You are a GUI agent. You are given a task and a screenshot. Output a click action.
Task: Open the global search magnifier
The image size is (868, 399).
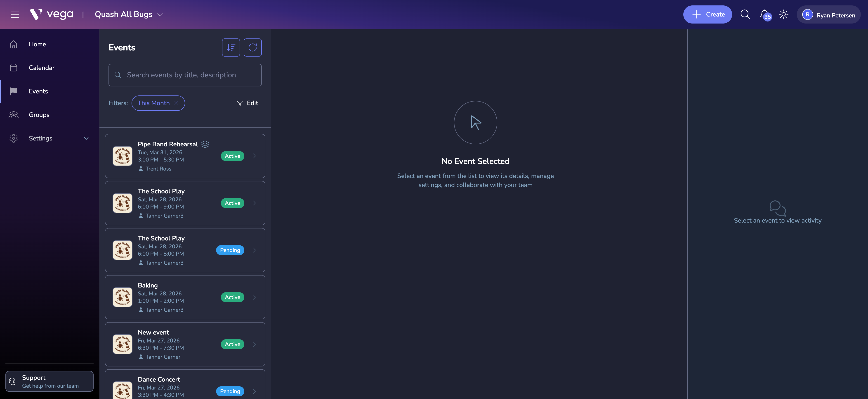[x=745, y=14]
